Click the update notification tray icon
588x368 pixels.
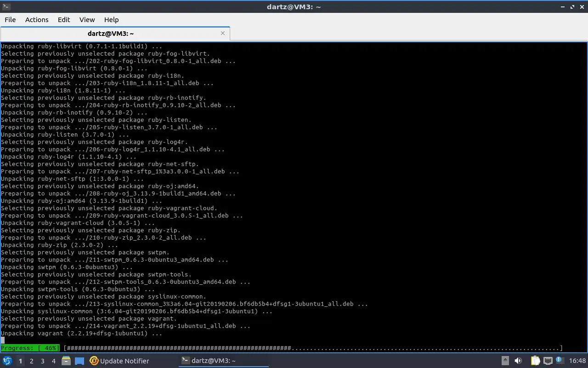(x=560, y=361)
